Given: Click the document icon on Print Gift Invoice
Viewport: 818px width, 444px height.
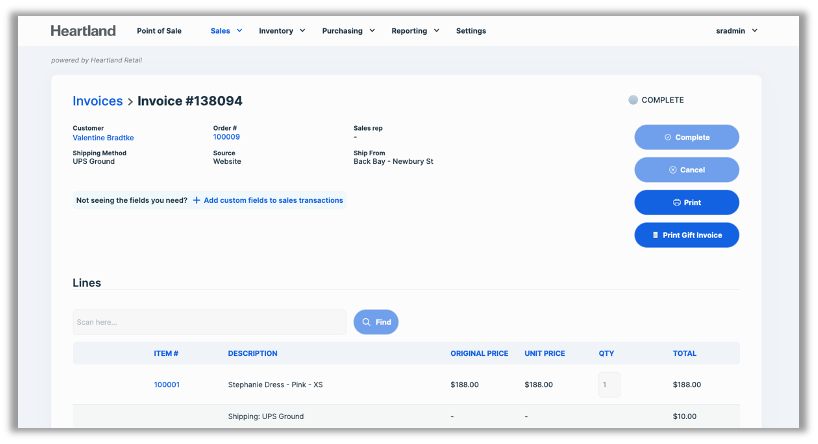Looking at the screenshot, I should tap(656, 235).
